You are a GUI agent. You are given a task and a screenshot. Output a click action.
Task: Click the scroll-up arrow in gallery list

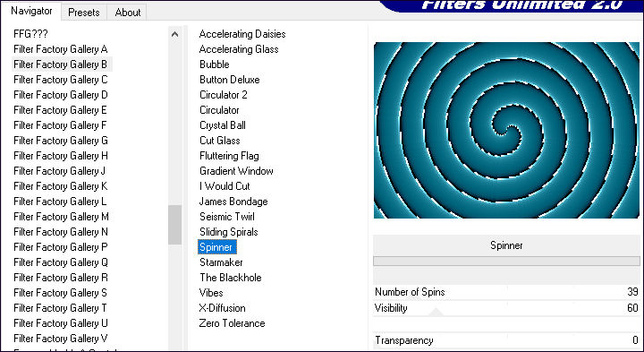(x=175, y=35)
